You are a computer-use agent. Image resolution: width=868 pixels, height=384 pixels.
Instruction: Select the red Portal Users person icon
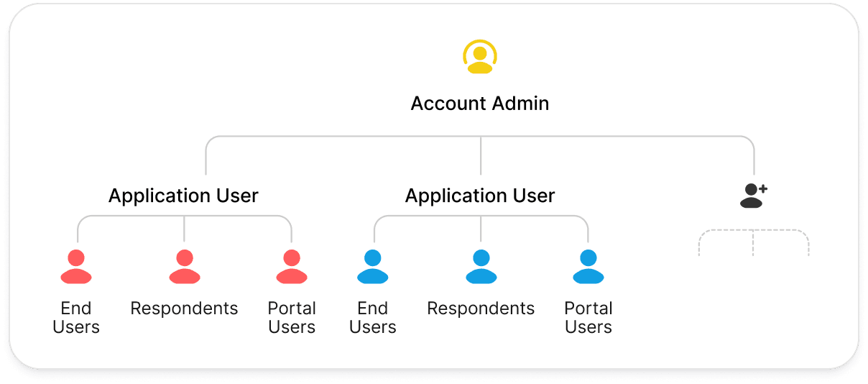click(292, 267)
